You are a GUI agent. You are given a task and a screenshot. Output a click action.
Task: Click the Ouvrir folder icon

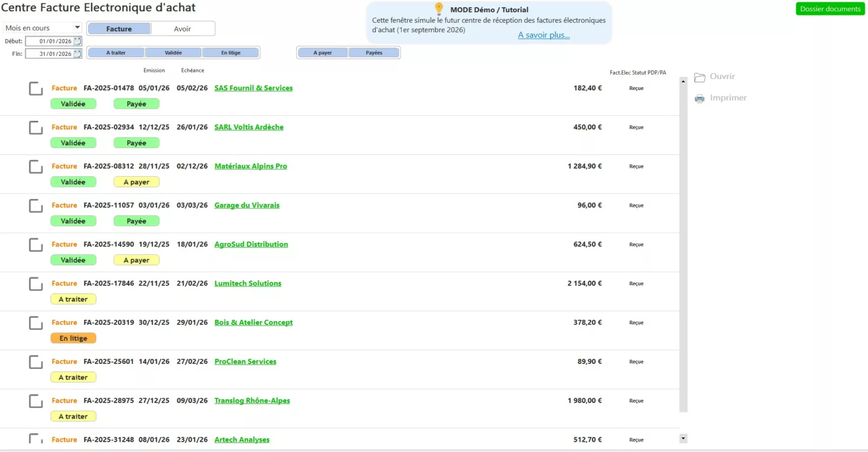click(x=700, y=77)
